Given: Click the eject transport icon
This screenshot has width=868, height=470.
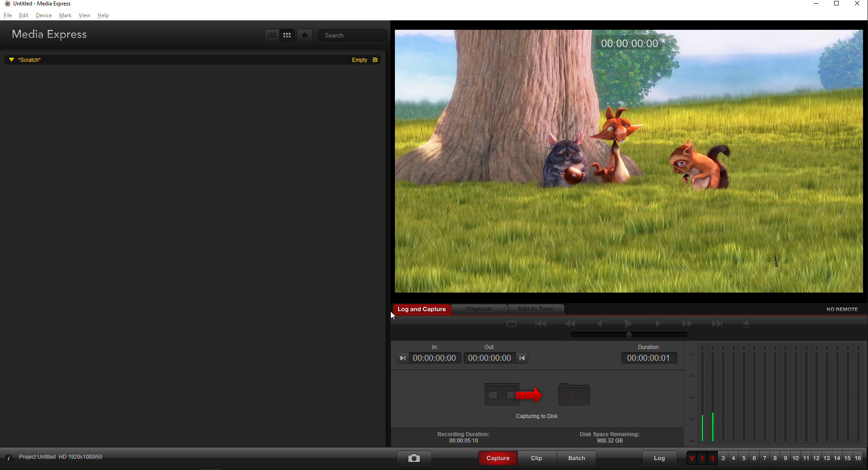Looking at the screenshot, I should tap(746, 324).
